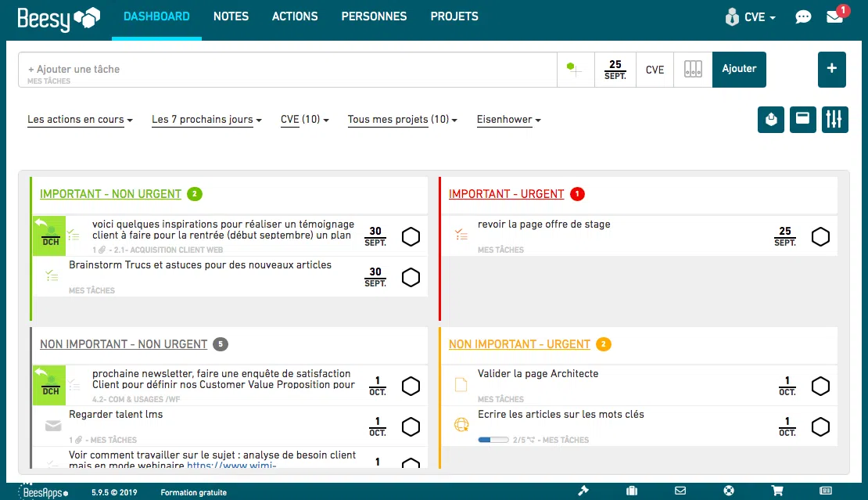Open Non important - Urgent heading
Image resolution: width=868 pixels, height=500 pixels.
[x=519, y=344]
